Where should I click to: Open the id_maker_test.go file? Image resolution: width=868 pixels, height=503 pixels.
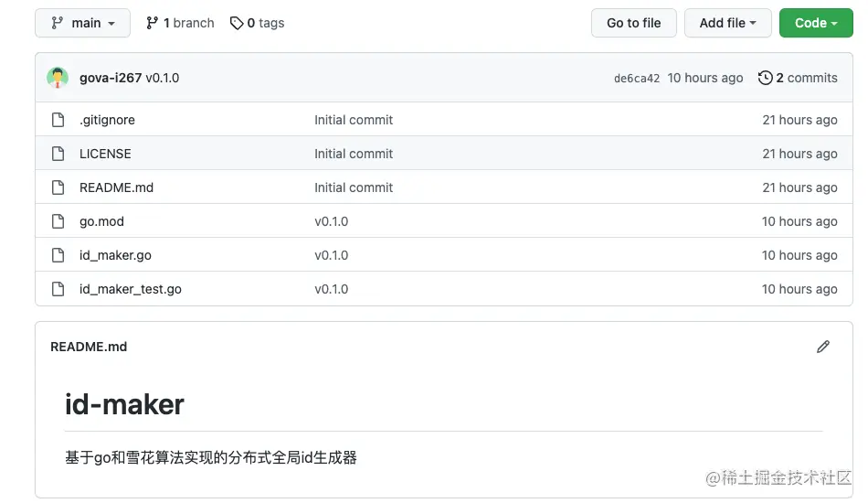click(131, 289)
